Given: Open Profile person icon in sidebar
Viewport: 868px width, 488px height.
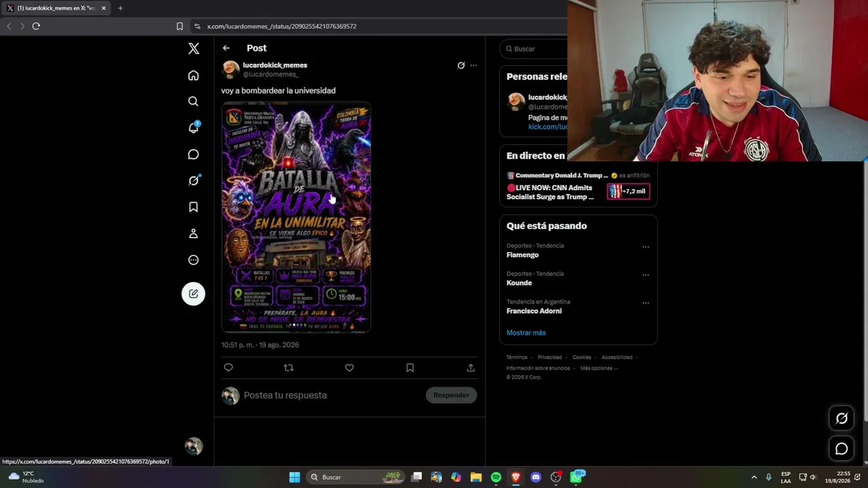Looking at the screenshot, I should click(193, 233).
